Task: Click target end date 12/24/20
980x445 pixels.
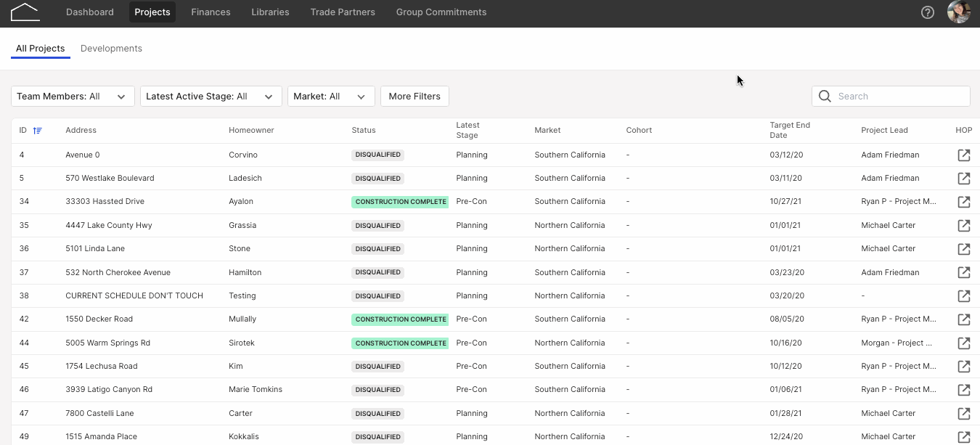Action: (x=785, y=437)
